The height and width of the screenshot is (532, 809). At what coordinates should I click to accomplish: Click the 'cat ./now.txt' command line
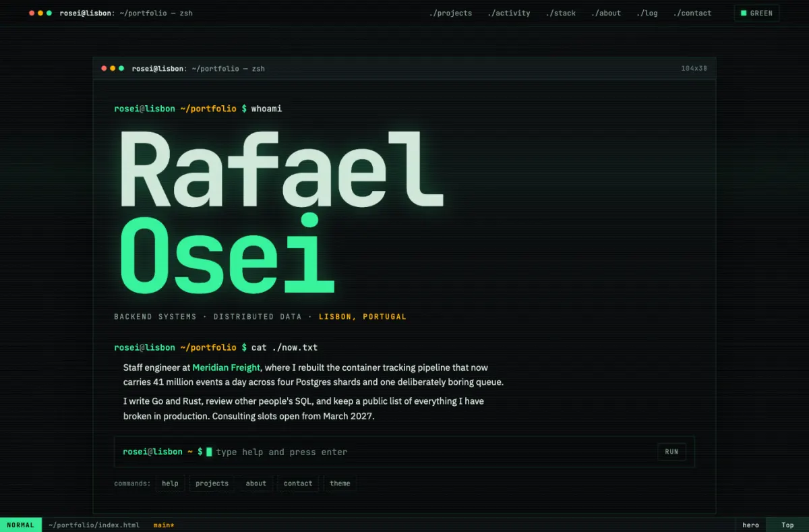216,347
